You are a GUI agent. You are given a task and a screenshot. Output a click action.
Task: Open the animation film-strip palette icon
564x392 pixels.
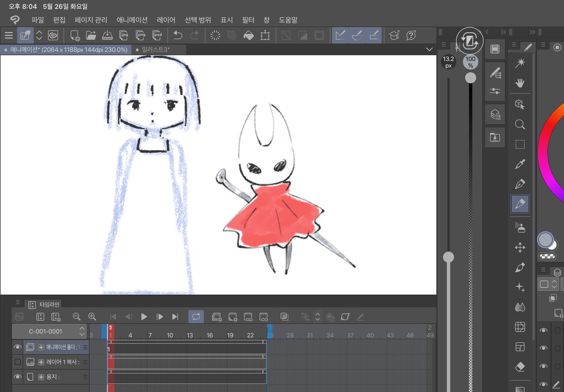pyautogui.click(x=495, y=49)
